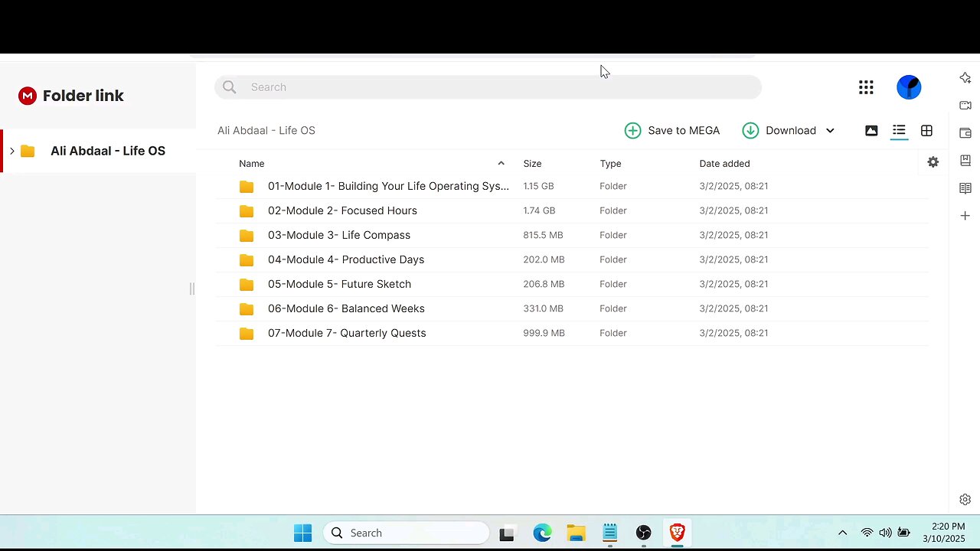The height and width of the screenshot is (551, 980).
Task: Click the 999.9 MB size cell
Action: point(544,333)
